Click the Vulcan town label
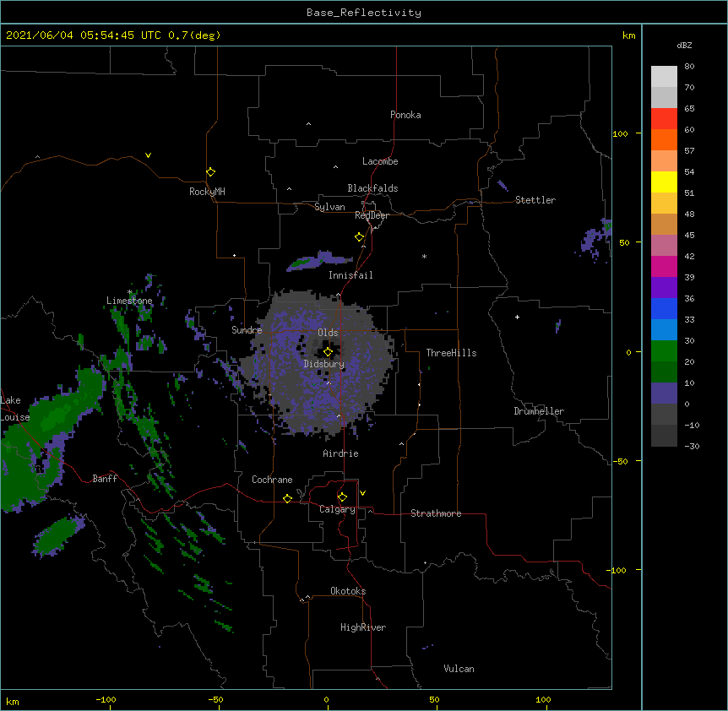 coord(459,669)
